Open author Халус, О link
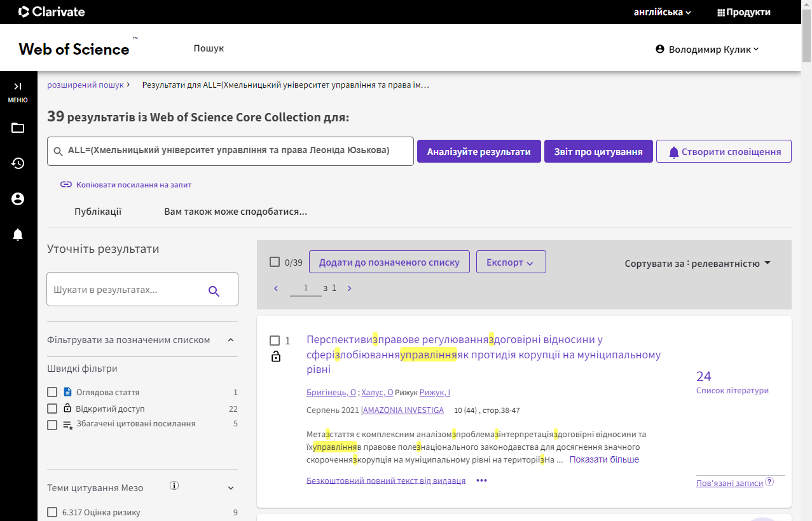The image size is (812, 521). pyautogui.click(x=377, y=393)
